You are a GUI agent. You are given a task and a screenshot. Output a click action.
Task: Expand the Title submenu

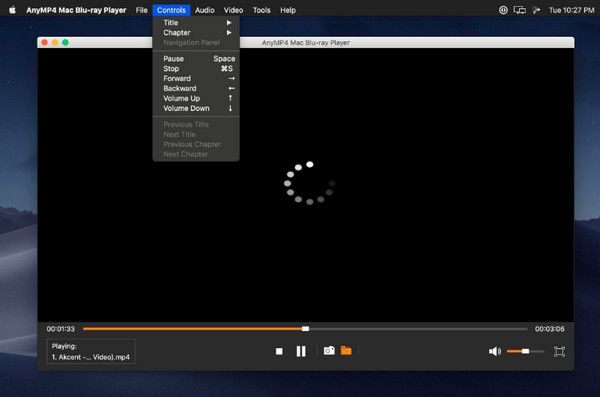(196, 23)
